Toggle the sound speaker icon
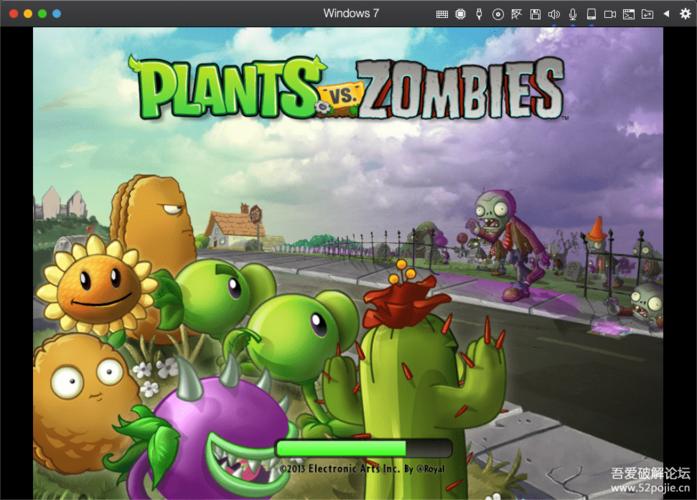Image resolution: width=697 pixels, height=500 pixels. tap(554, 14)
